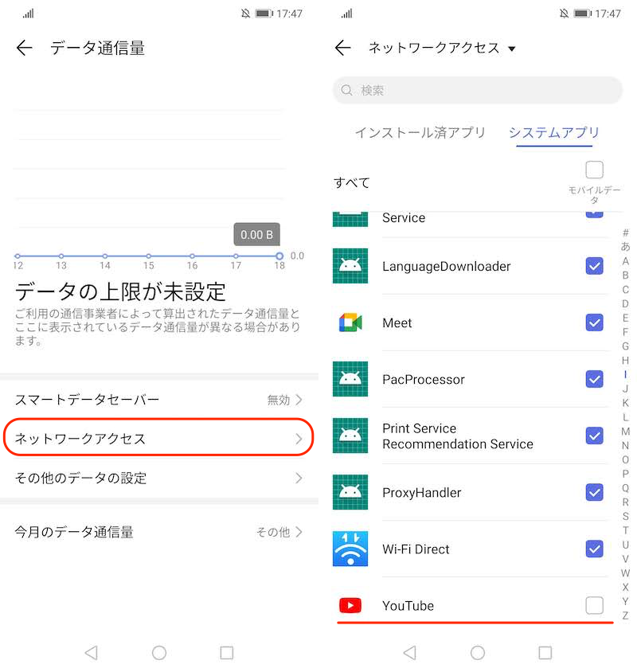Image resolution: width=637 pixels, height=672 pixels.
Task: Tap the ProxyHandler Android icon
Action: [350, 492]
